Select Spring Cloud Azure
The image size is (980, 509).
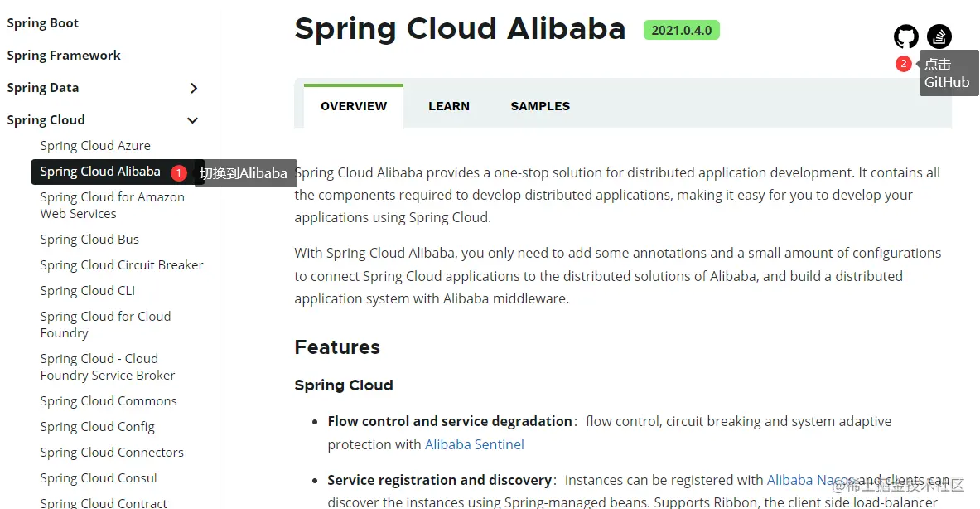coord(95,146)
